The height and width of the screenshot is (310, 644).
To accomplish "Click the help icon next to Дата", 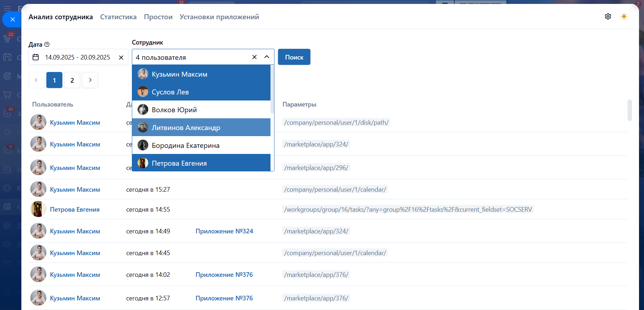I will [47, 45].
